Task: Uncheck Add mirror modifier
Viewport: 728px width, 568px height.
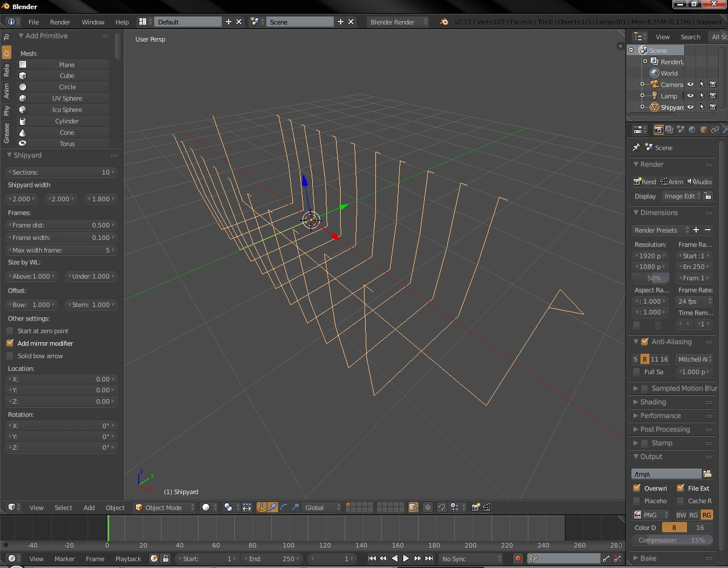Action: click(x=10, y=343)
